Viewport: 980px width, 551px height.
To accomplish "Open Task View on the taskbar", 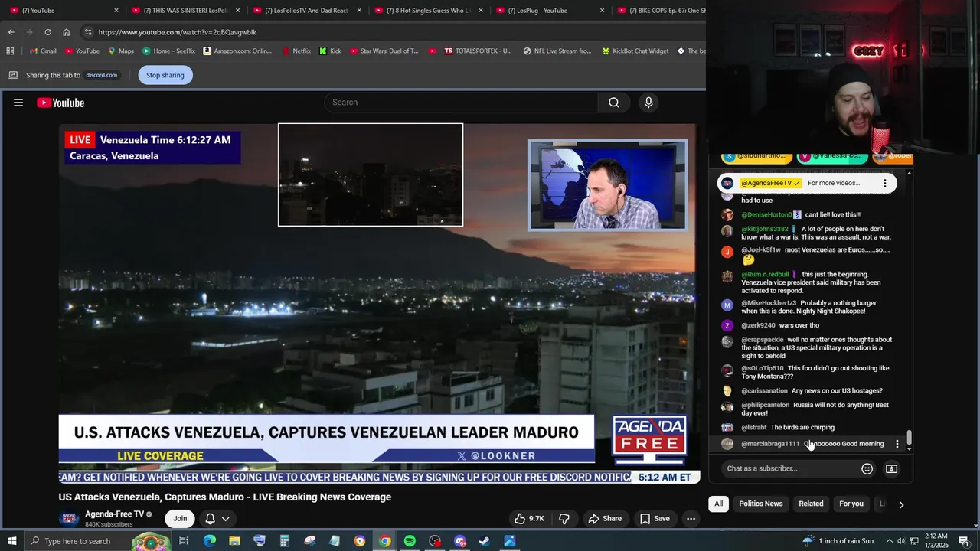I will click(184, 541).
